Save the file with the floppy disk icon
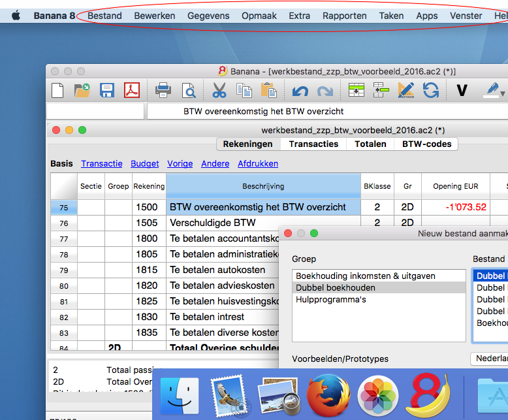 [107, 90]
